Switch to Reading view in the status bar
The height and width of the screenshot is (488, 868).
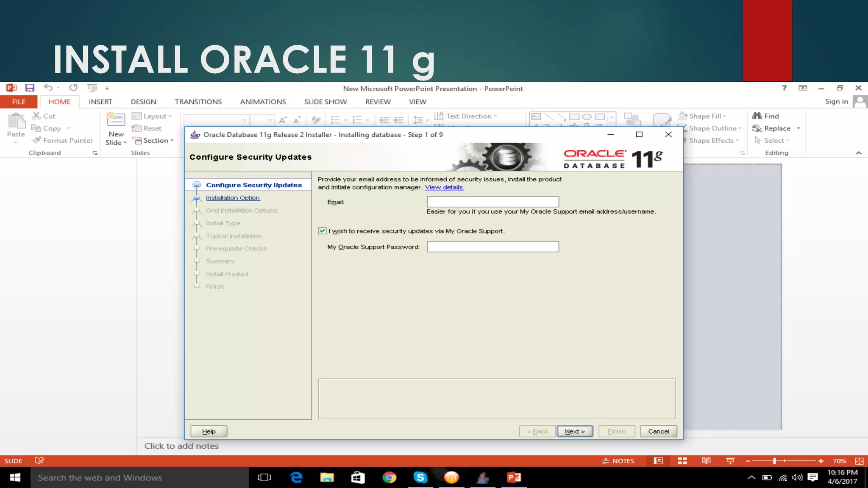click(706, 461)
